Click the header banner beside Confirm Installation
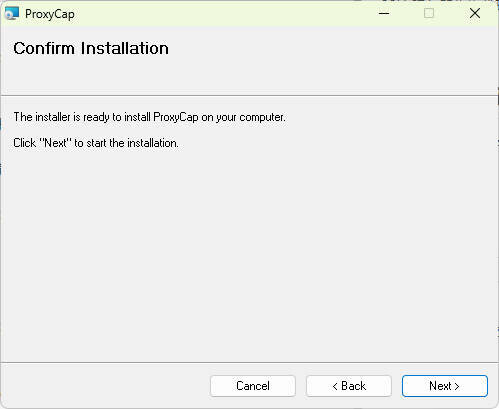 point(333,60)
